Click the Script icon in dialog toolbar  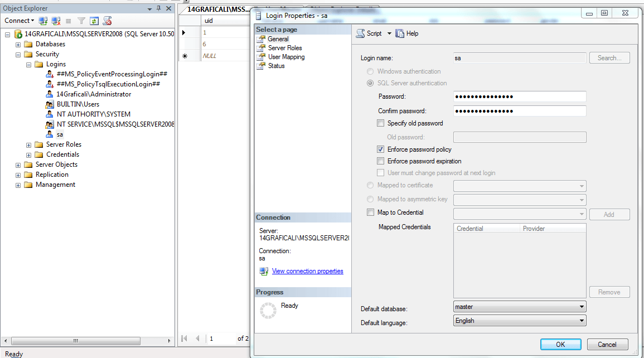[360, 33]
